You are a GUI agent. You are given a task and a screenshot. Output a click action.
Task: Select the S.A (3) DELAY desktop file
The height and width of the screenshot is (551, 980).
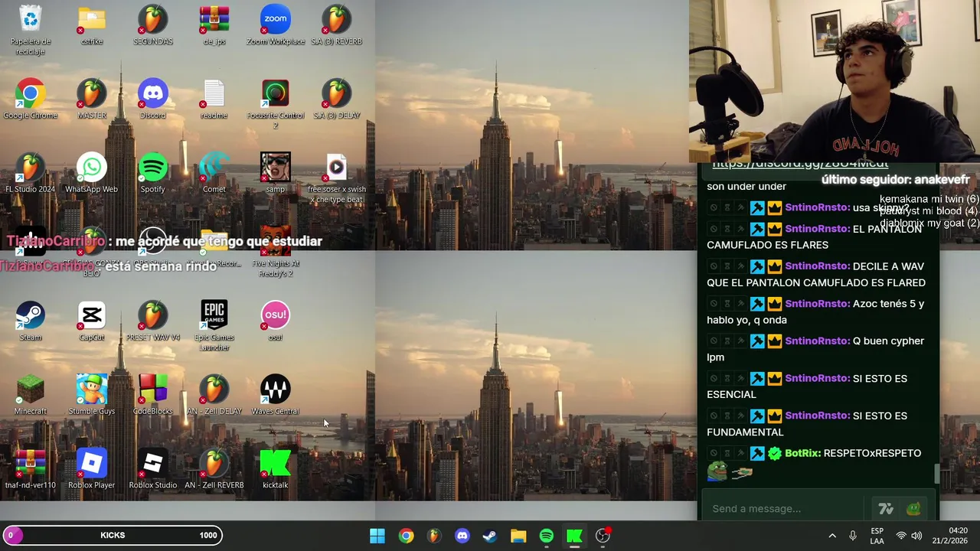(x=337, y=99)
